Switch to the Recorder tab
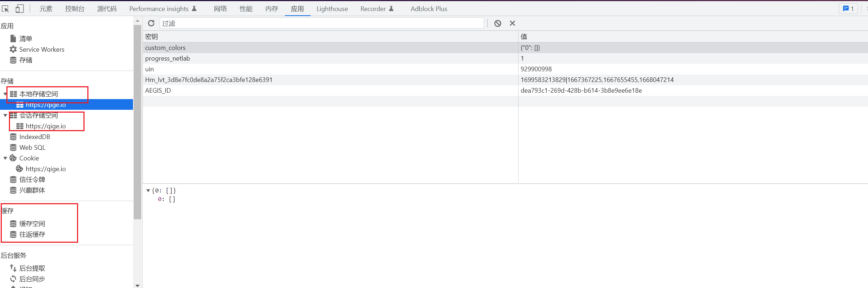The width and height of the screenshot is (868, 288). coord(377,9)
